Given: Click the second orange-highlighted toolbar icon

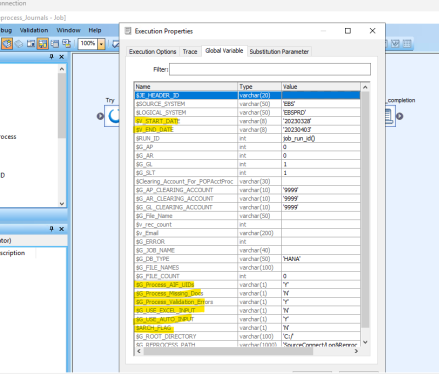Looking at the screenshot, I should 43,44.
